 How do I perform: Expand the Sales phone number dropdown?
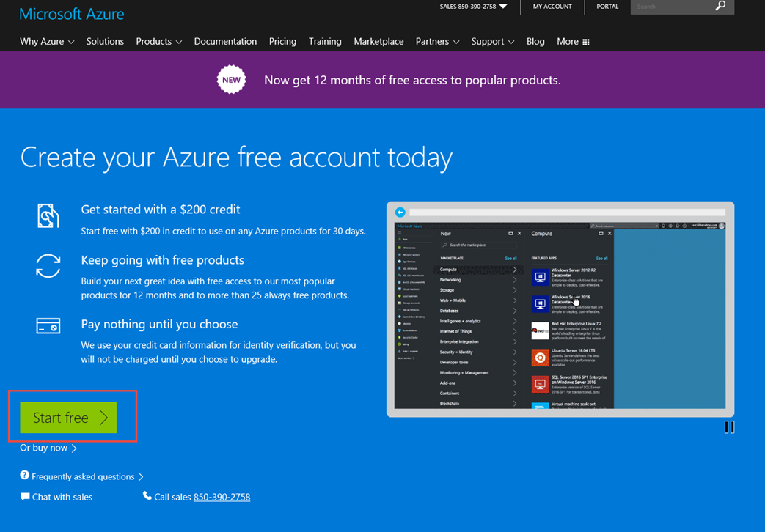point(473,7)
